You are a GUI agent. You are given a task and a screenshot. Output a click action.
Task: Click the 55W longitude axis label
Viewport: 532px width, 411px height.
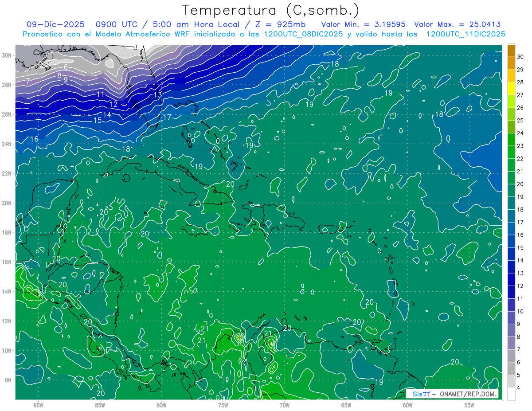tap(469, 405)
